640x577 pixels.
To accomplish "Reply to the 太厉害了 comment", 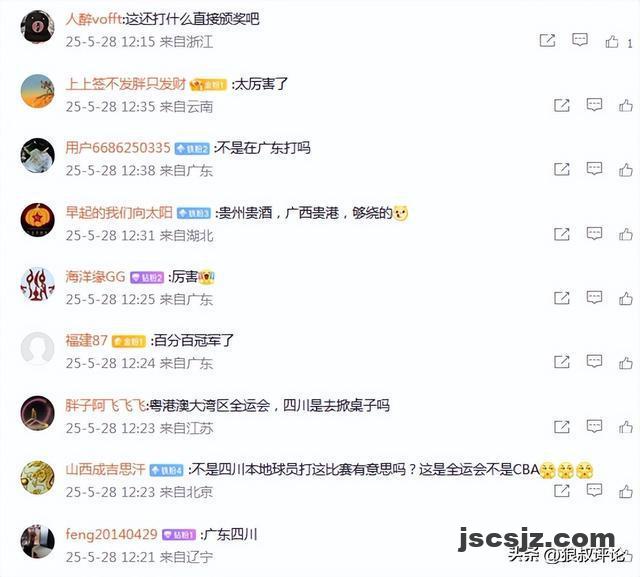I will pos(594,105).
